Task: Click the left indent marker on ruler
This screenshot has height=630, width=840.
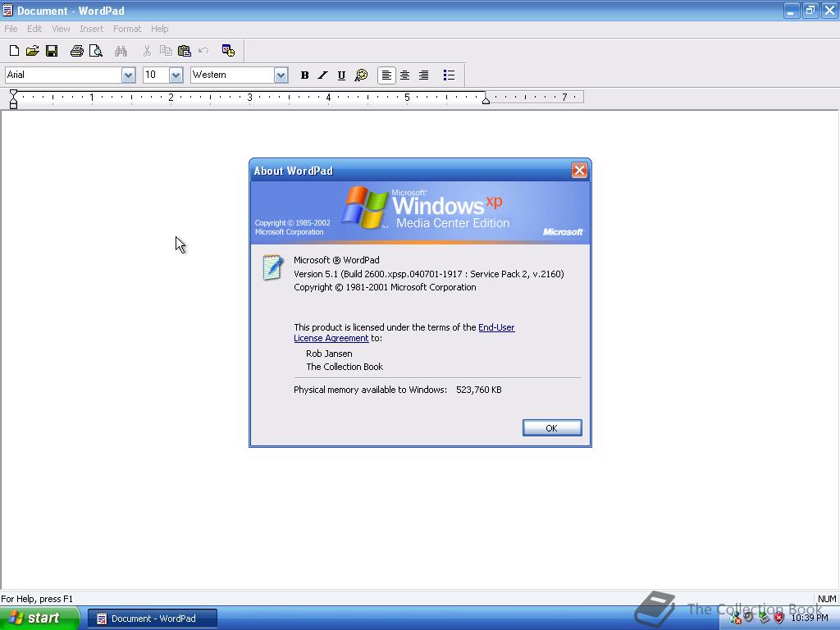Action: [x=13, y=99]
